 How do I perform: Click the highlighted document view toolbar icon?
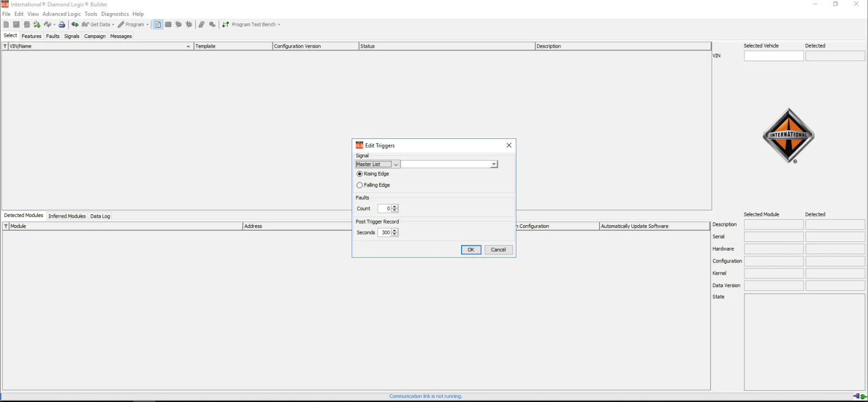(158, 24)
